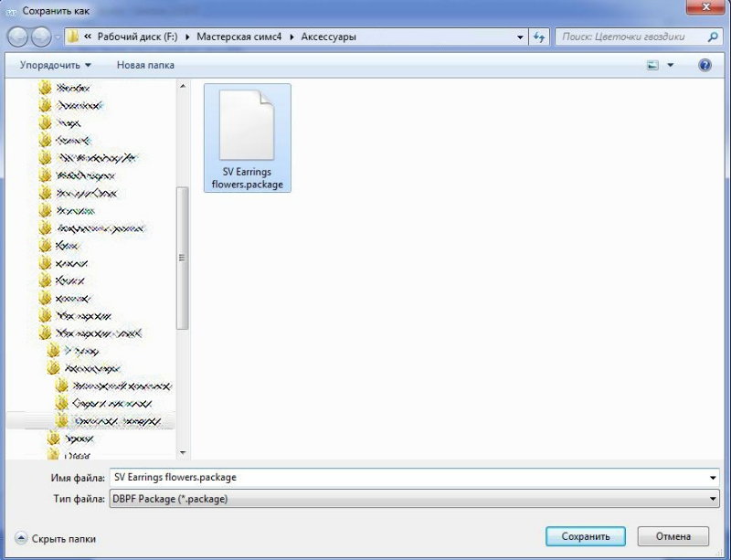
Task: Click the Forward navigation arrow
Action: [x=41, y=37]
